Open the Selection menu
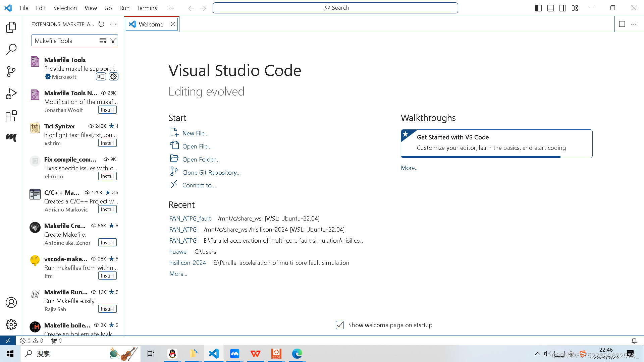The width and height of the screenshot is (644, 362). [x=65, y=8]
